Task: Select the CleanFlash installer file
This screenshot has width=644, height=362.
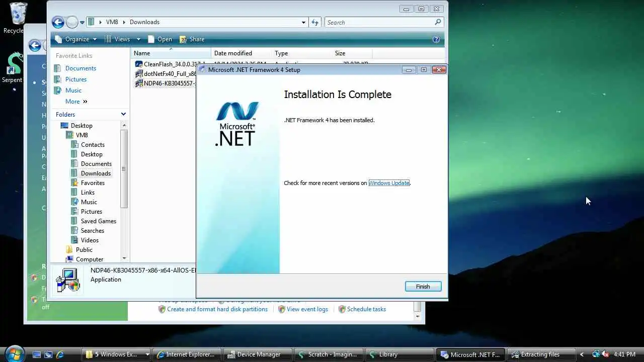Action: point(170,64)
